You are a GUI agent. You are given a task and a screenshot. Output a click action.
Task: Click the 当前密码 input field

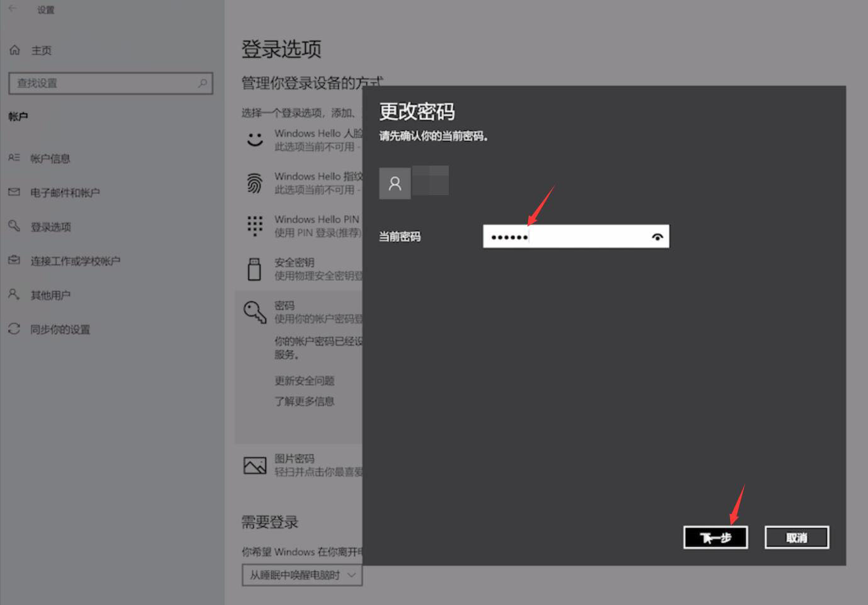point(576,237)
